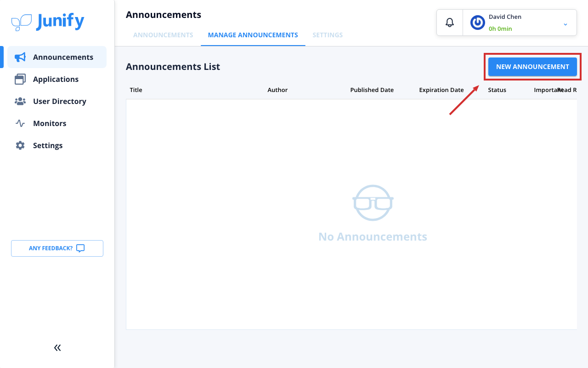Select the Manage Announcements tab

253,35
